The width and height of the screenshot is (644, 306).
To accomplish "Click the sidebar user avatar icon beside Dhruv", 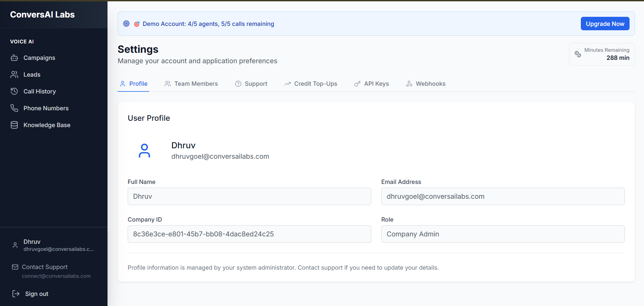I will (x=15, y=245).
